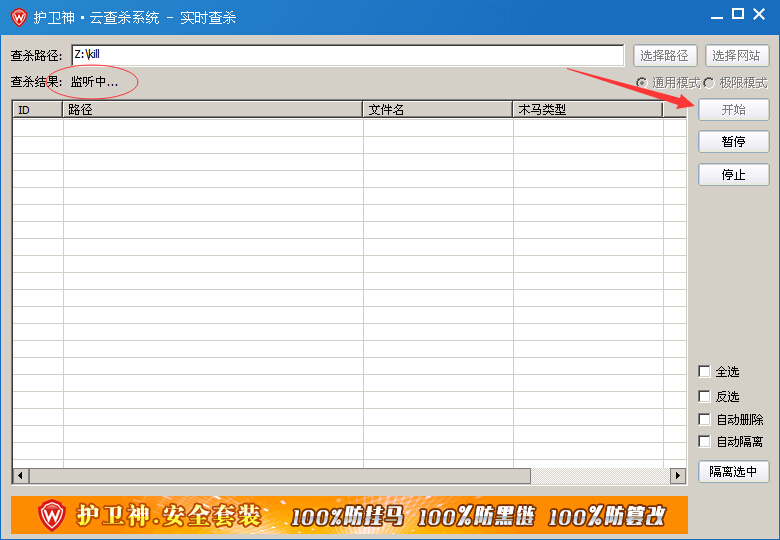
Task: Click the 隔离选中 button
Action: point(734,471)
